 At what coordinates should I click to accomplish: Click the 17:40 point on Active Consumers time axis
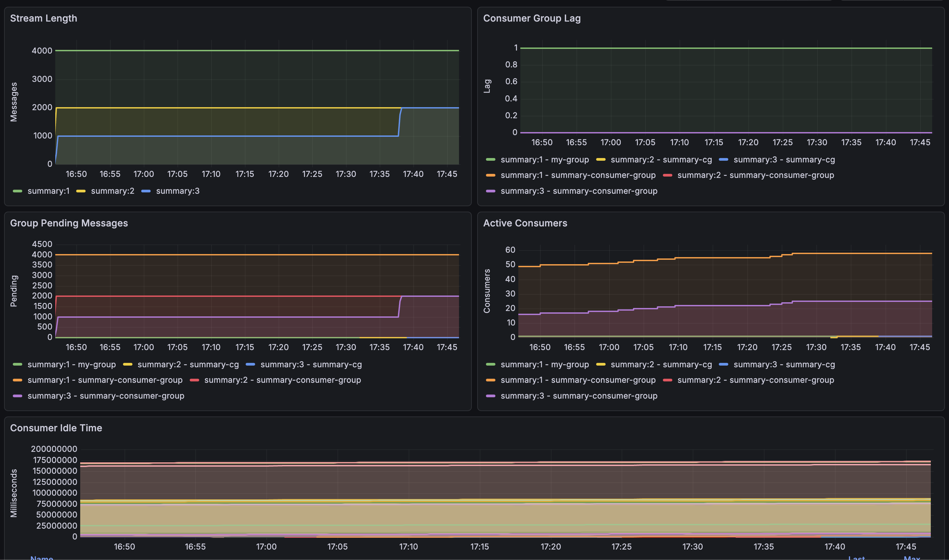tap(885, 347)
